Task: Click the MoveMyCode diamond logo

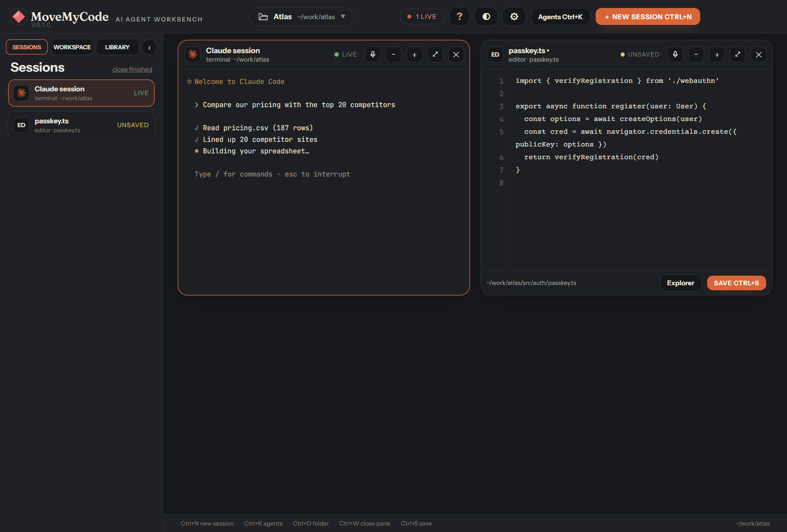Action: (19, 17)
